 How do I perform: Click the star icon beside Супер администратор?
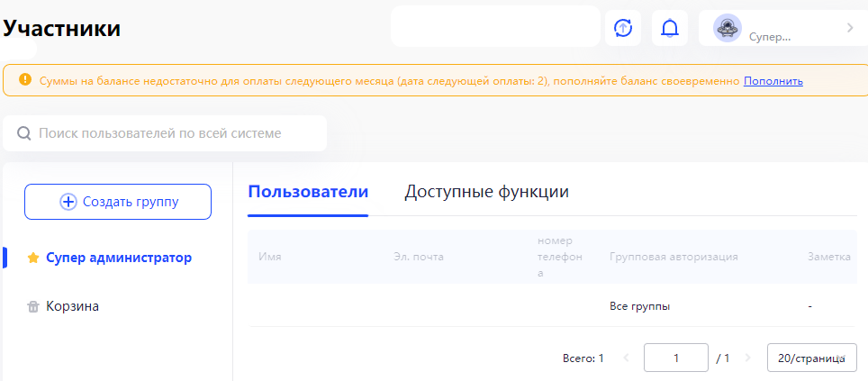pos(33,258)
